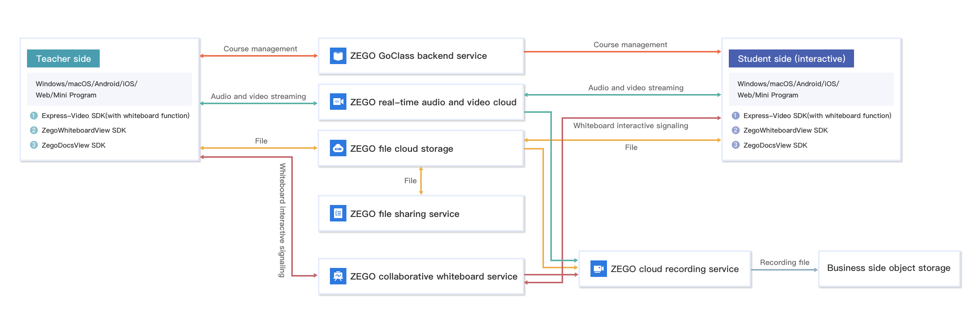The width and height of the screenshot is (980, 332).
Task: Click "Windows/macOS/Android/iOS/ Web/Mini Program" under Student side
Action: (x=811, y=89)
